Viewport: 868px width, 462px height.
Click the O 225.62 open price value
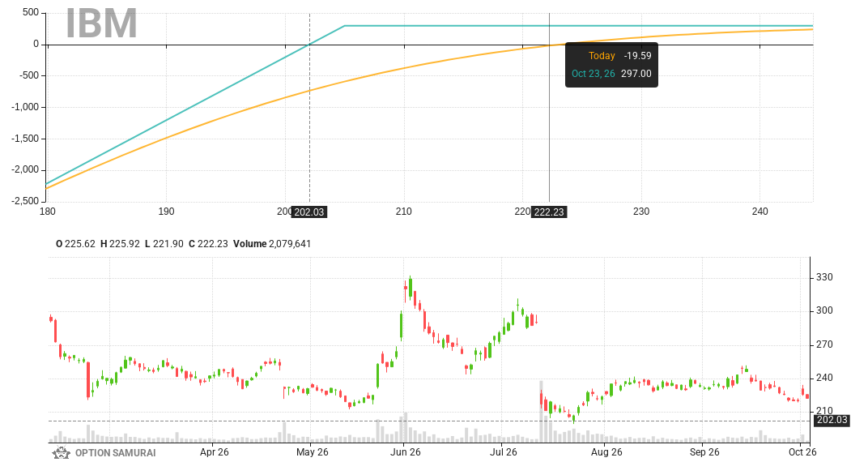pos(75,244)
